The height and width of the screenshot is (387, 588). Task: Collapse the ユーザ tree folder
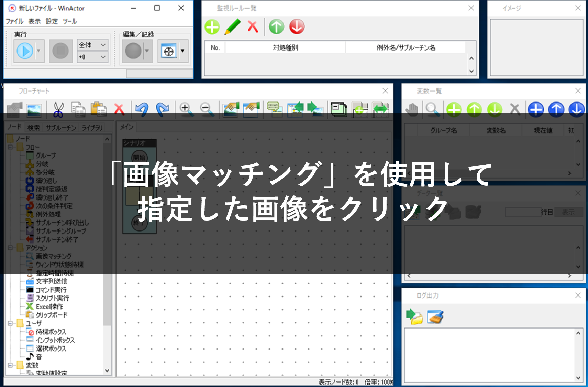click(10, 323)
